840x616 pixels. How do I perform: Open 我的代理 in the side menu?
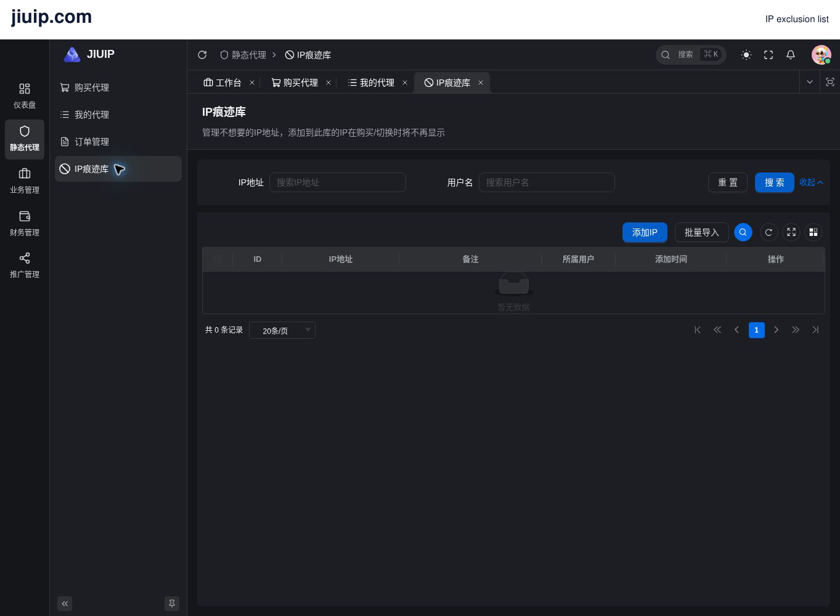(118, 115)
